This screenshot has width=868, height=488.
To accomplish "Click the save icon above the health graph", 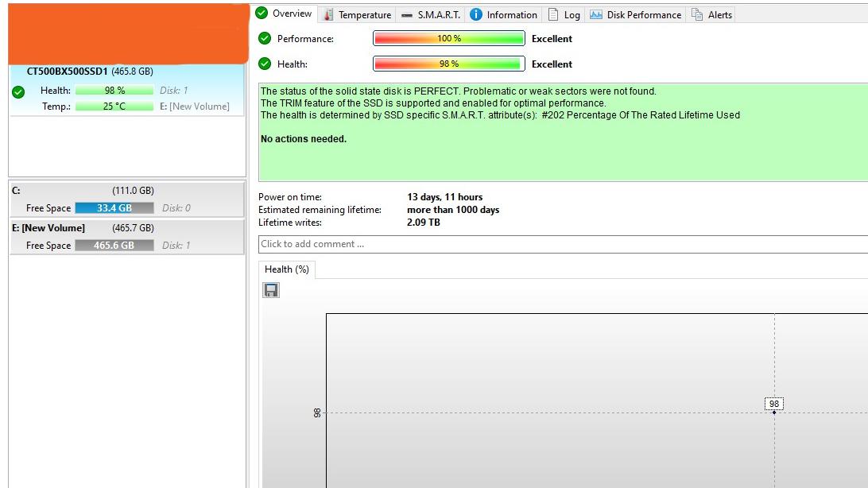I will click(271, 290).
